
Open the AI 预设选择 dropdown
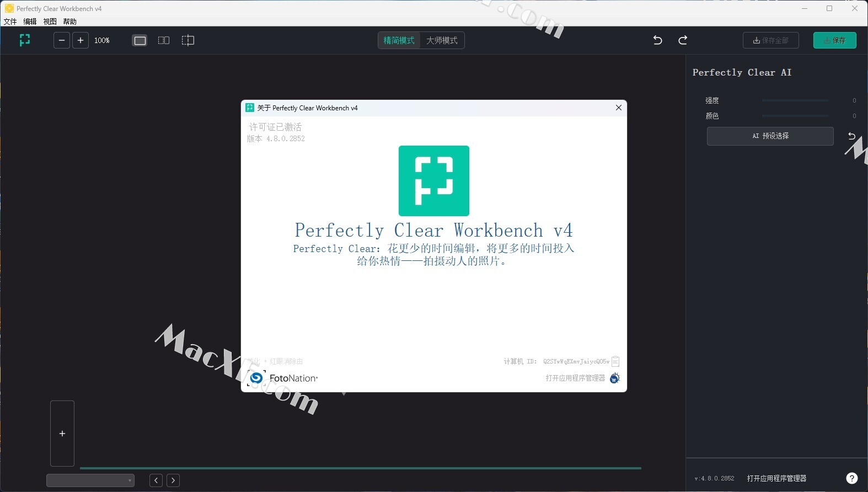click(770, 136)
